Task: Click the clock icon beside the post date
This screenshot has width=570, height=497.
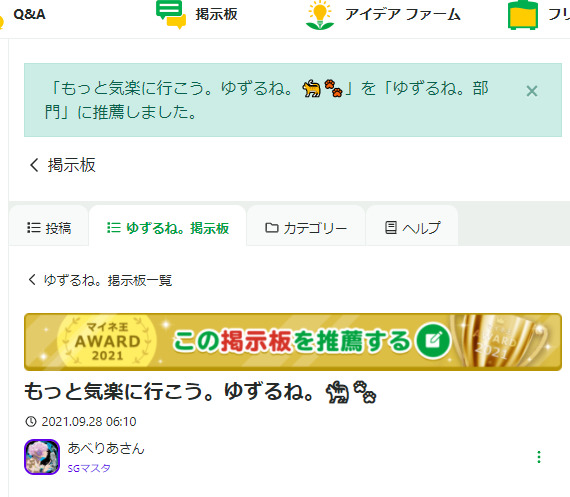Action: pyautogui.click(x=31, y=422)
